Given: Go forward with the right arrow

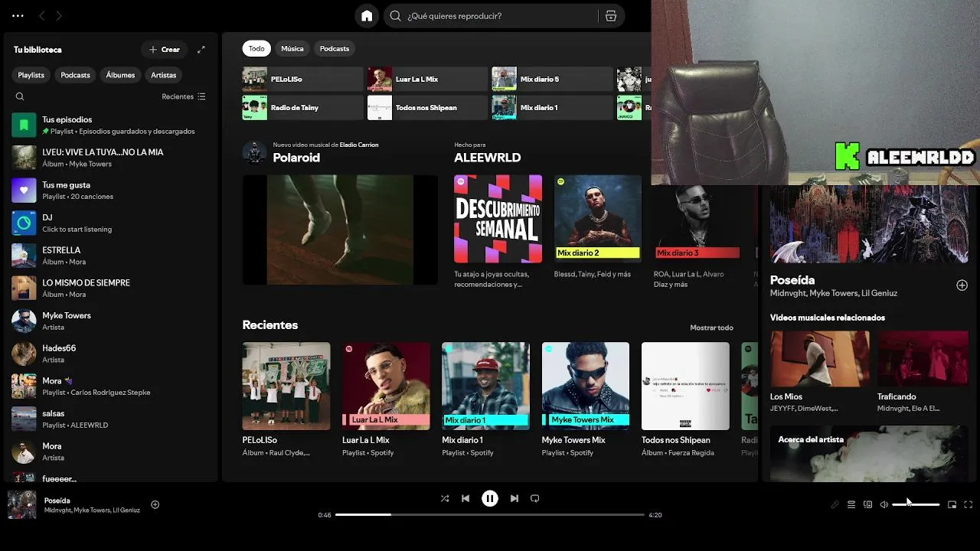Looking at the screenshot, I should click(59, 15).
